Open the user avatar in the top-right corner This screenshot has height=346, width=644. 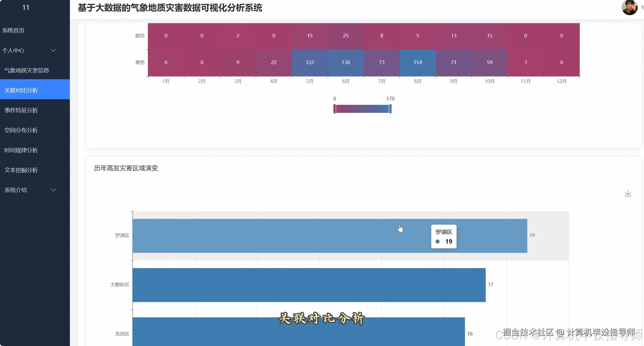click(x=629, y=8)
